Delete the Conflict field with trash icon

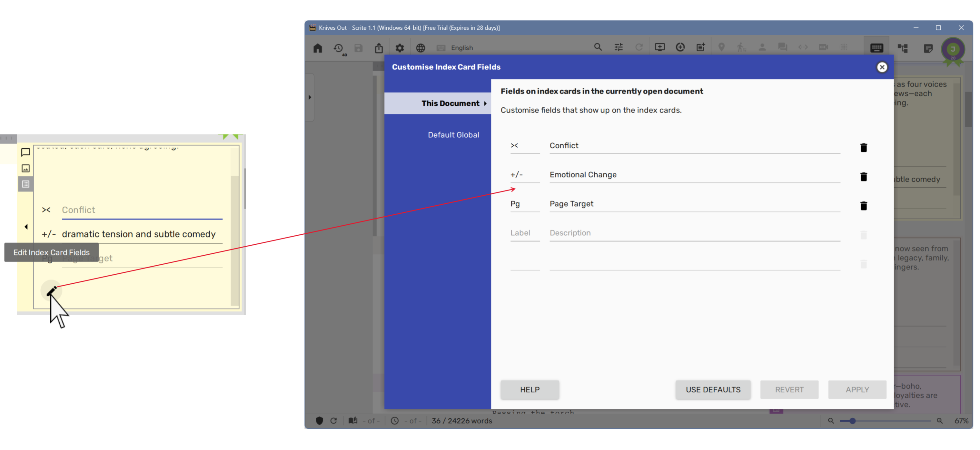click(863, 148)
